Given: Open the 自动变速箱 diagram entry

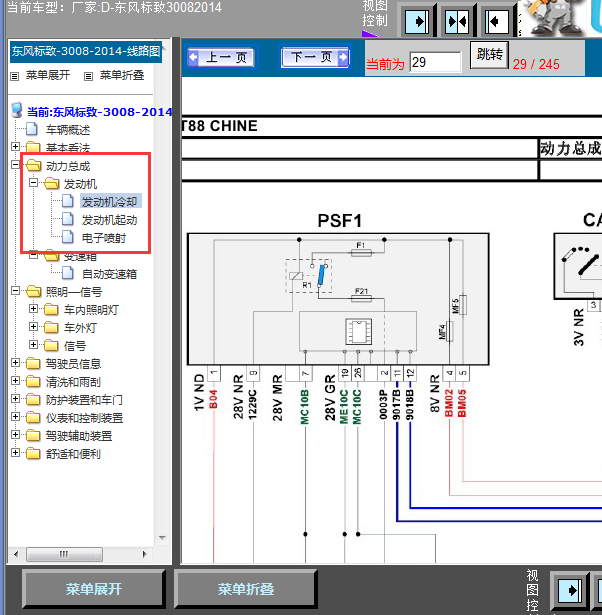Looking at the screenshot, I should tap(109, 274).
